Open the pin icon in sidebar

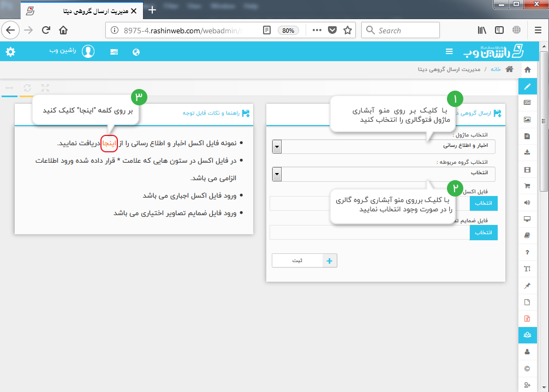click(x=527, y=286)
